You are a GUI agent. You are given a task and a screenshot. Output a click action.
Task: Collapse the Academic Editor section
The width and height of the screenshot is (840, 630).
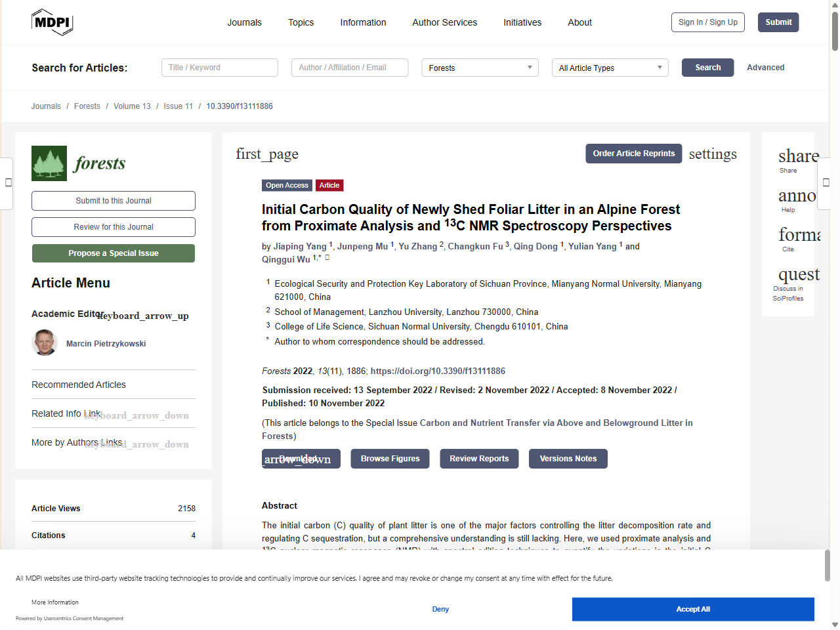coord(143,316)
